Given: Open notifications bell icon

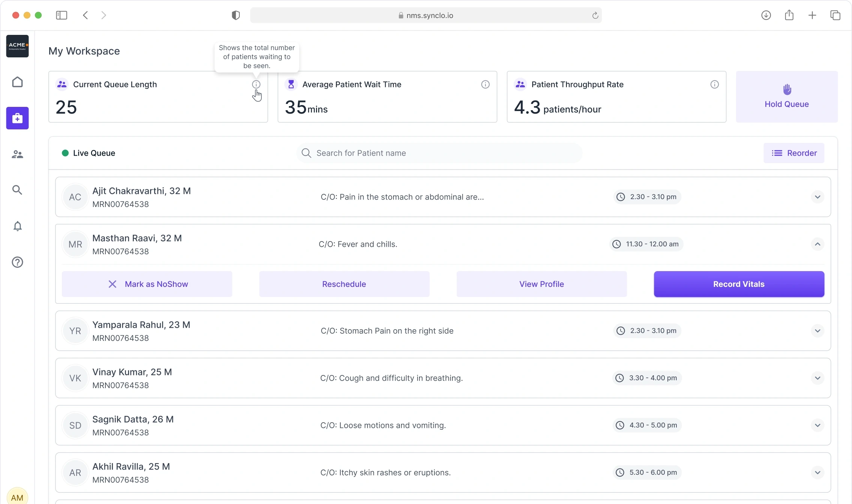Looking at the screenshot, I should [17, 226].
